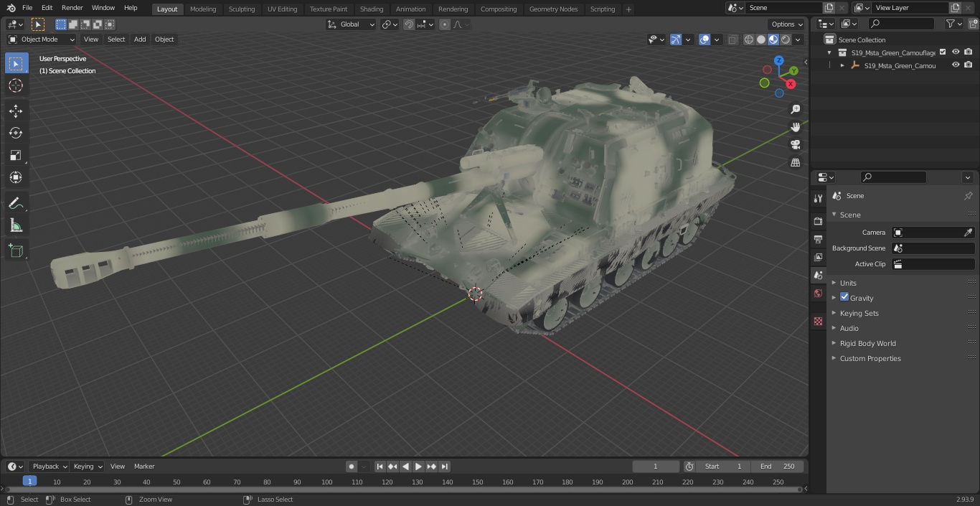Choose the Add Cube tool

point(16,250)
